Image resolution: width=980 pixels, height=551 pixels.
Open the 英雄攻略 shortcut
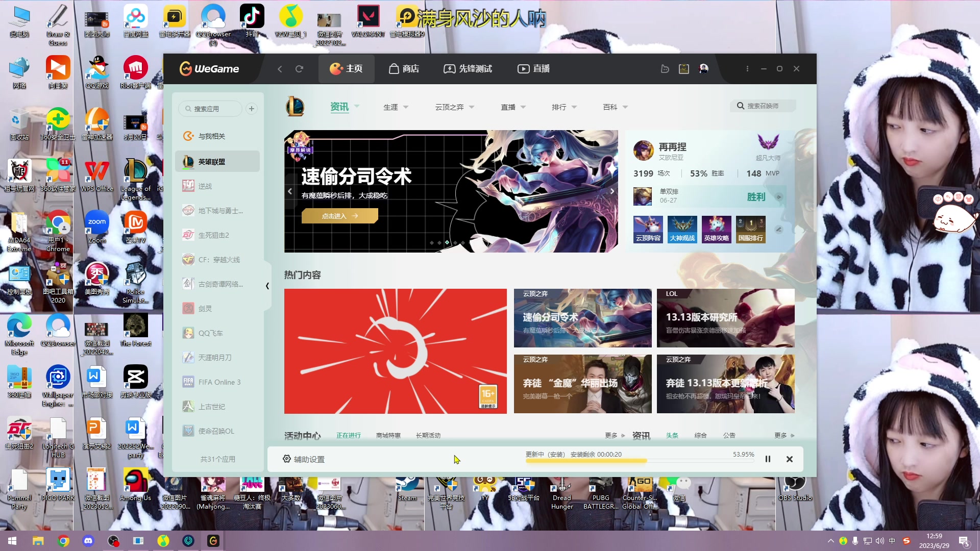coord(716,229)
